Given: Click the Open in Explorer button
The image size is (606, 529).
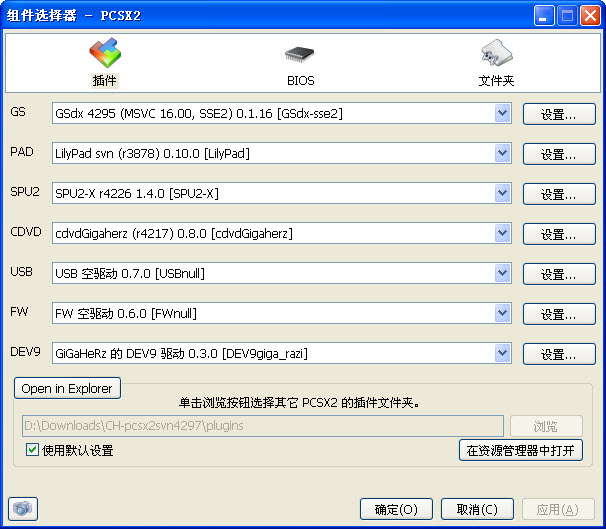Looking at the screenshot, I should tap(67, 388).
